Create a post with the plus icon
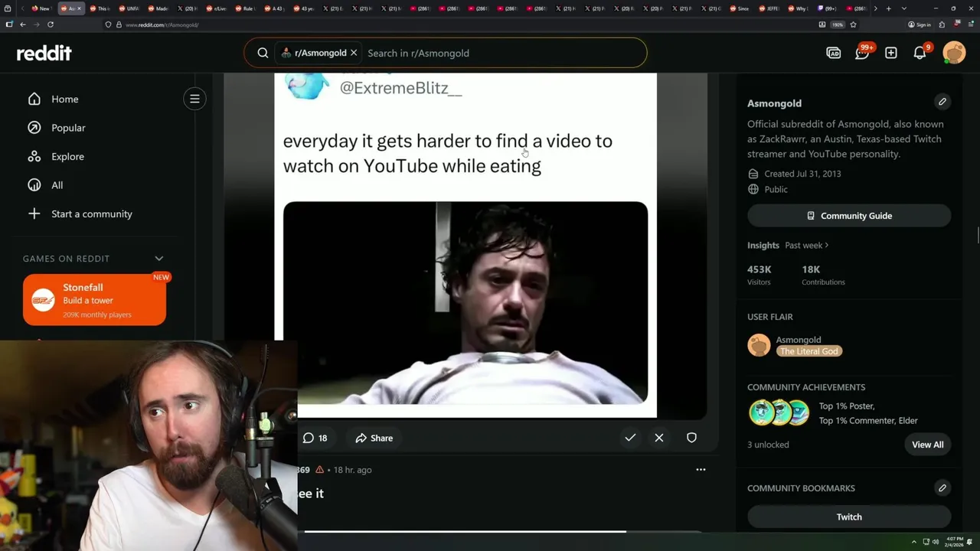 tap(891, 53)
